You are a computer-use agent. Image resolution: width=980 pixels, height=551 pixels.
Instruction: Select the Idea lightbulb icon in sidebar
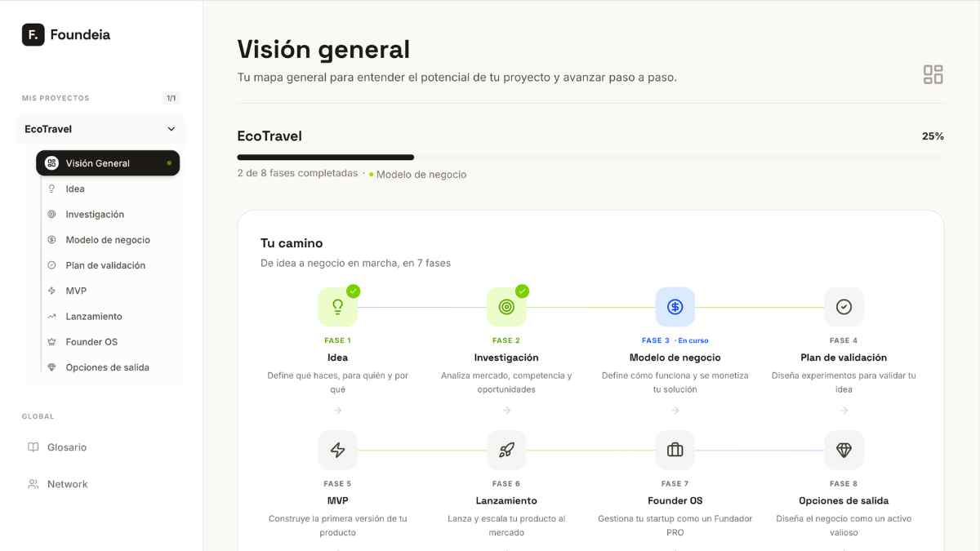pos(52,189)
